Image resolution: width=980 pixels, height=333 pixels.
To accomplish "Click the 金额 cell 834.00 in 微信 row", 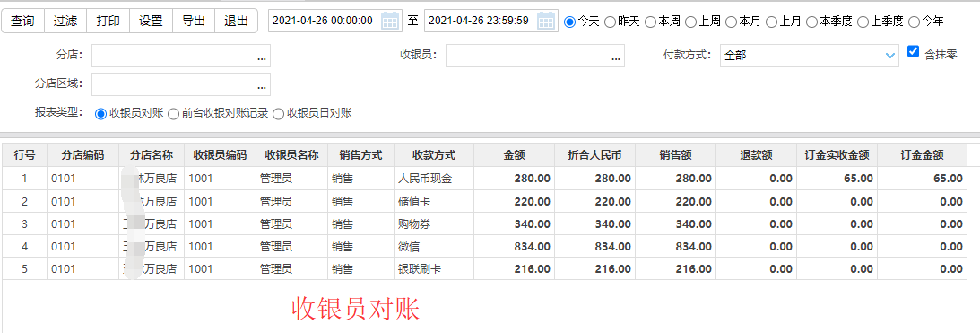I will 515,247.
